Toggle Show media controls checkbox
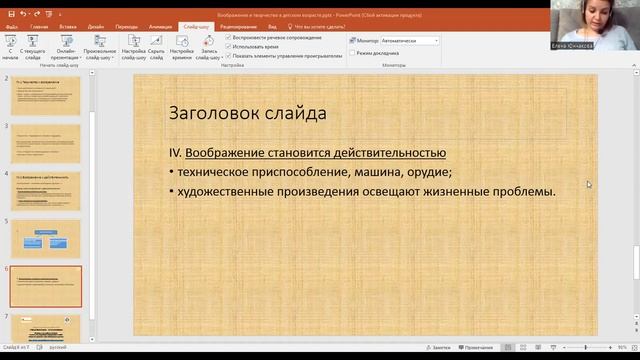Viewport: 640px width, 360px height. (x=228, y=56)
